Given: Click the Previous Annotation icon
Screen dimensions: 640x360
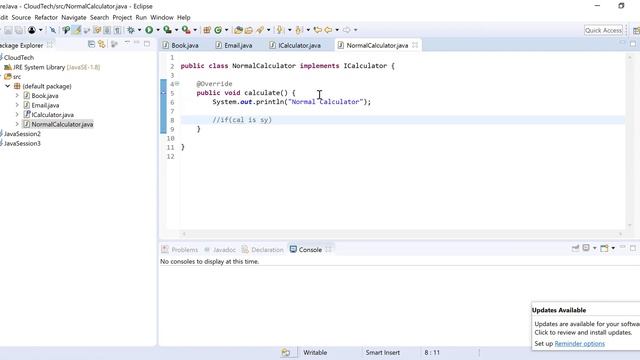Looking at the screenshot, I should [x=298, y=30].
